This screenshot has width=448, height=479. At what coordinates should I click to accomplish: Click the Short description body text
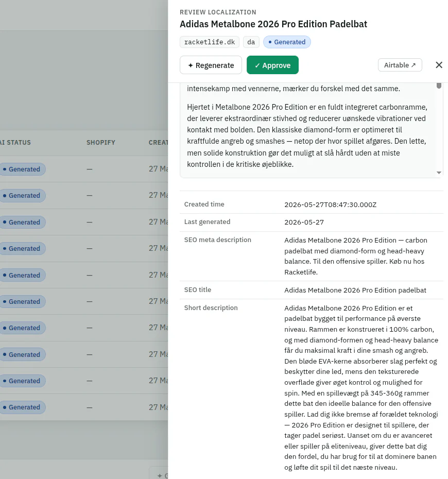pos(361,388)
